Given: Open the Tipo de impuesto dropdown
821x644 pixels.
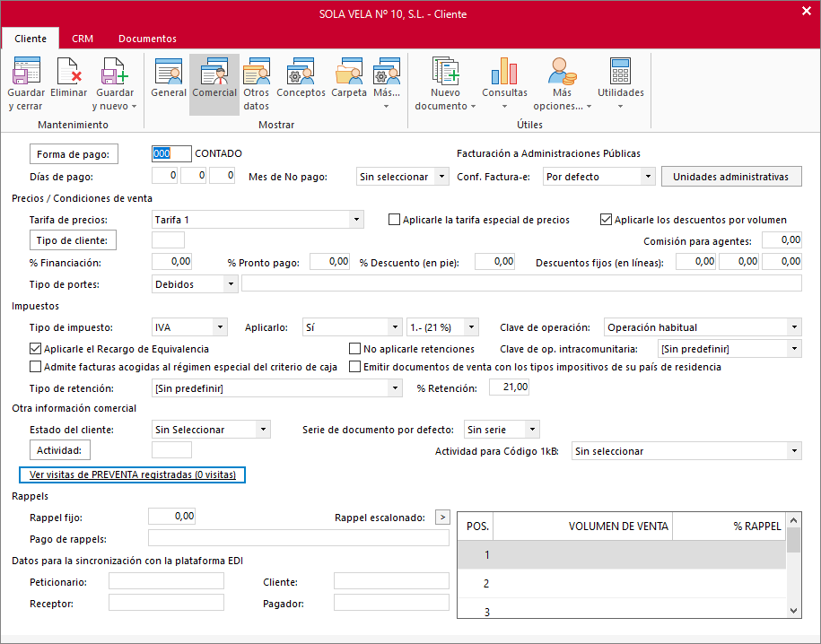Looking at the screenshot, I should coord(221,327).
